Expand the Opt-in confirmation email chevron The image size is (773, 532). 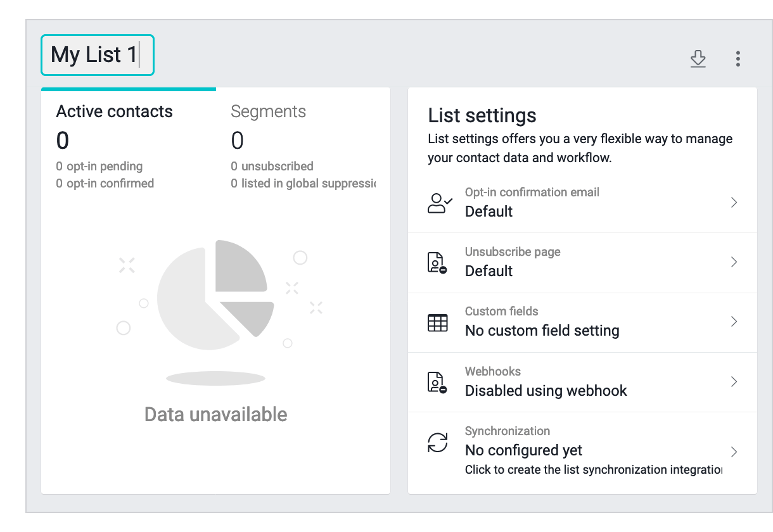point(734,203)
